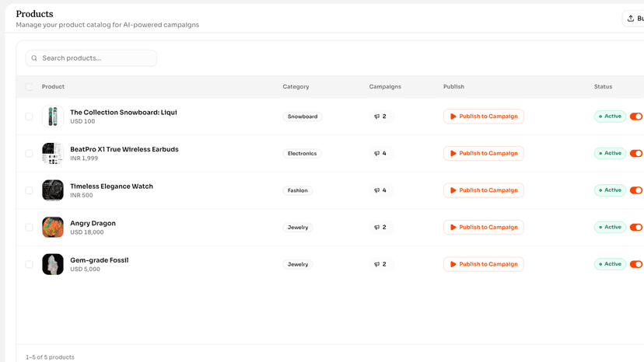
Task: Open campaigns count for Timeless Elegance Watch
Action: pos(381,190)
